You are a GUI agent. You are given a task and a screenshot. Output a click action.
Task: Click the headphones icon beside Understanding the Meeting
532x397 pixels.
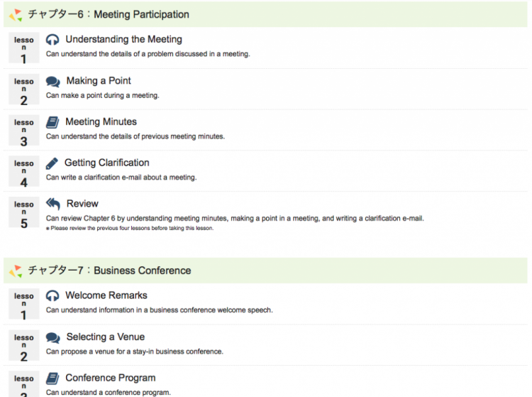tap(52, 40)
